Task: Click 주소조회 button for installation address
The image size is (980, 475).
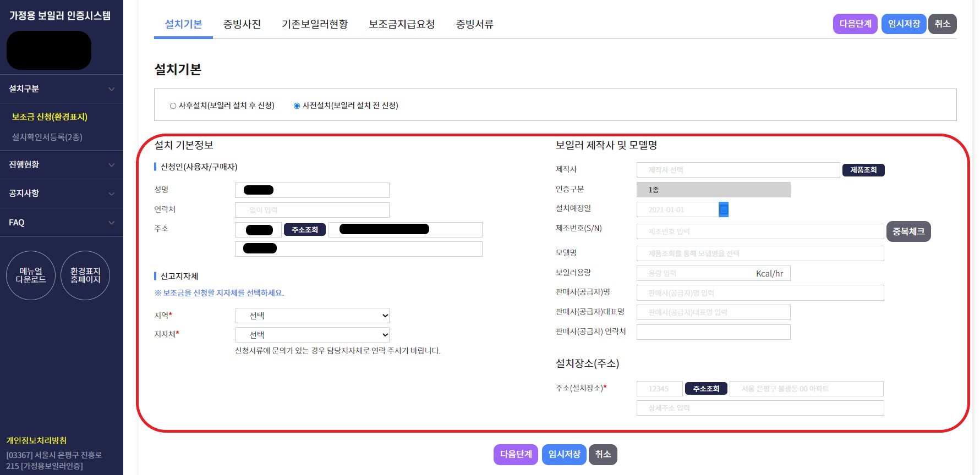Action: point(706,389)
